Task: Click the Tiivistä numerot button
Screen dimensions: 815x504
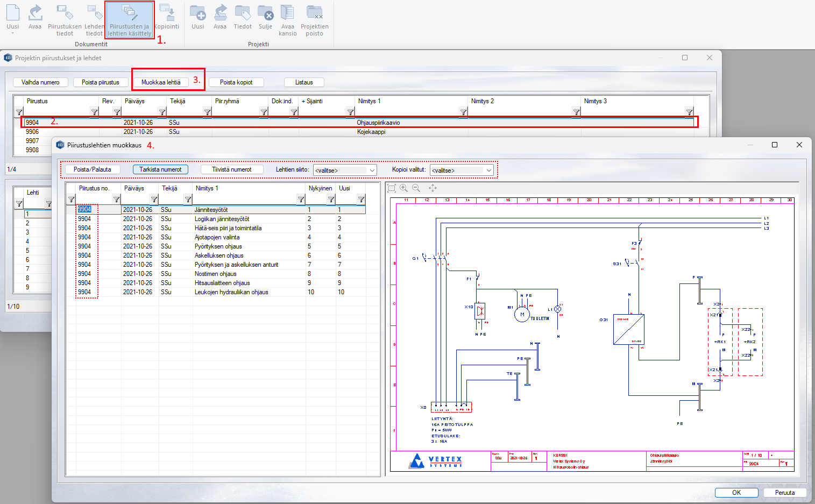Action: pyautogui.click(x=231, y=169)
